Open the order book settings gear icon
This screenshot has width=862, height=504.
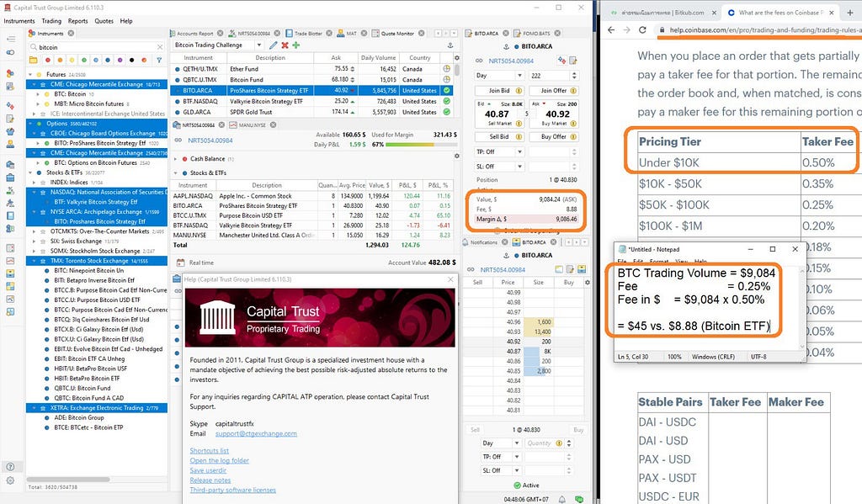click(x=587, y=283)
